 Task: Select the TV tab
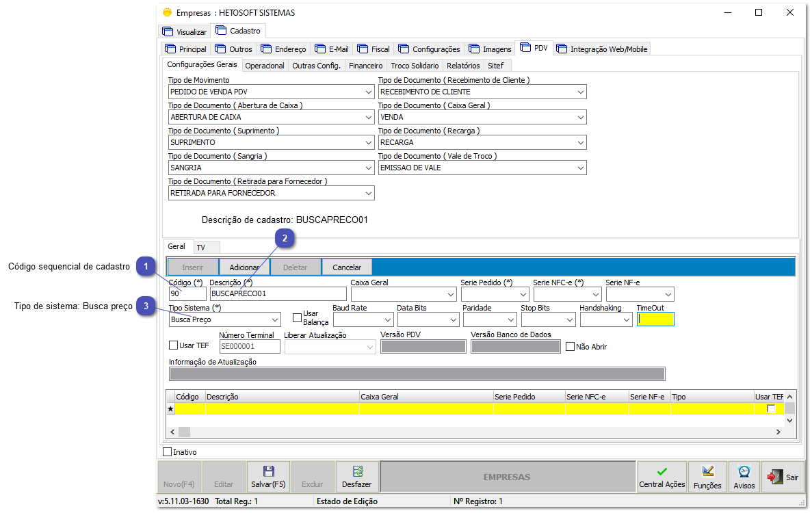[x=202, y=247]
